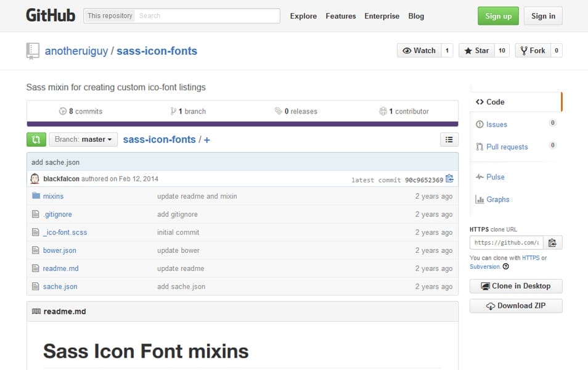Viewport: 588px width, 370px height.
Task: Watch this repository
Action: 419,50
